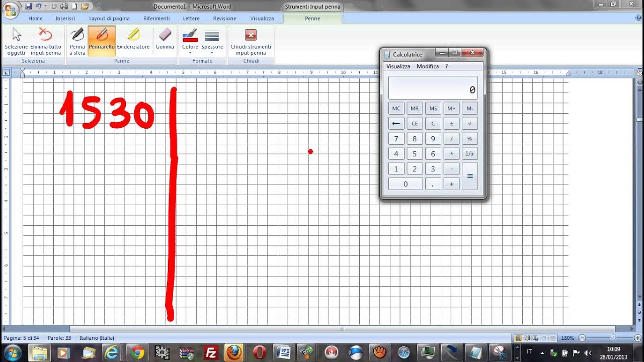Click calculator MC button
The width and height of the screenshot is (644, 362).
coord(396,109)
